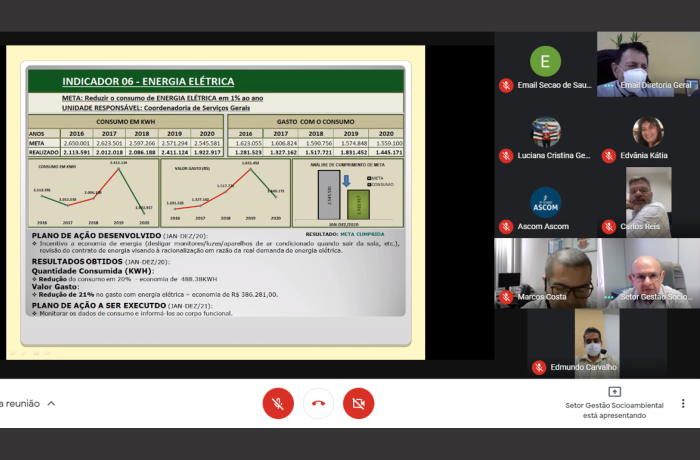Viewport: 700px width, 460px height.
Task: Click speaking indicator dots beside Setor Gestão Socio
Action: (x=608, y=297)
